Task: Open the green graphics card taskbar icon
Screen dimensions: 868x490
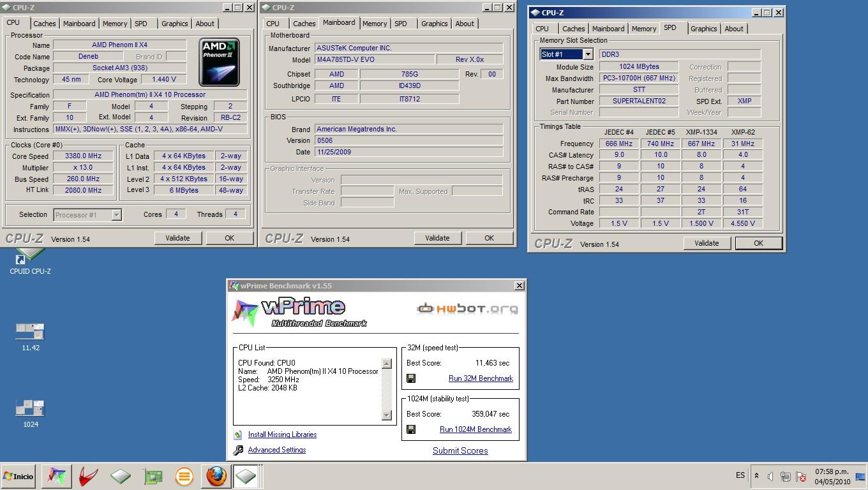Action: point(152,476)
